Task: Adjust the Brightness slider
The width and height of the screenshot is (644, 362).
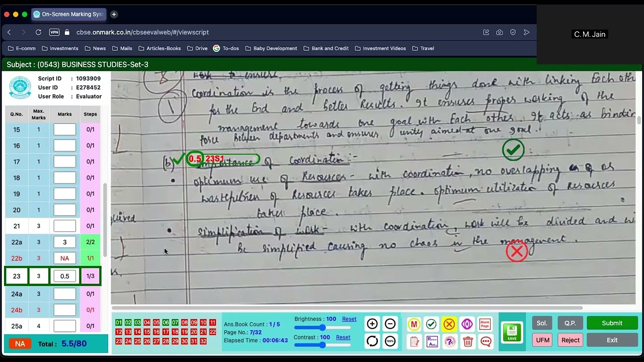Action: (x=323, y=328)
